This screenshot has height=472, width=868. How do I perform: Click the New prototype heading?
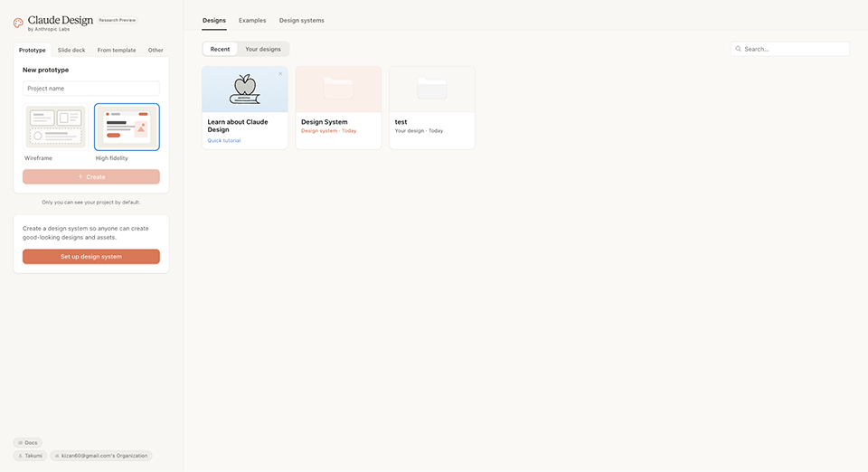pyautogui.click(x=46, y=71)
